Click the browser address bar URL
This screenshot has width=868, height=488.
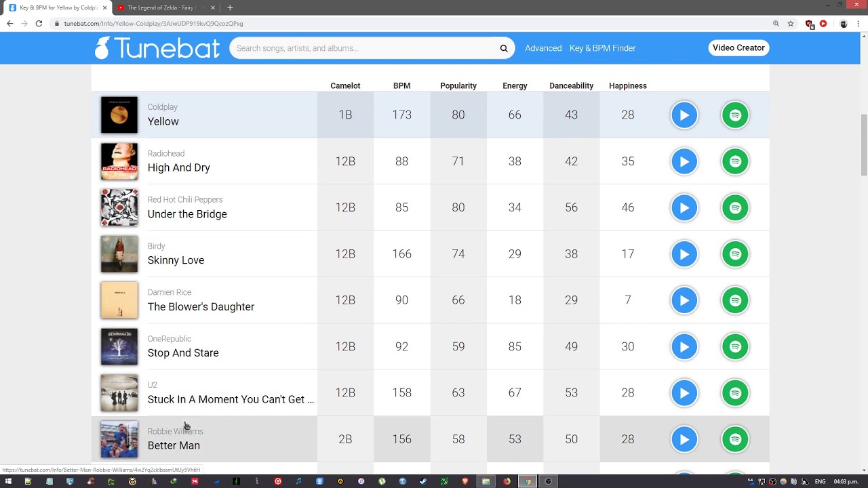[153, 23]
